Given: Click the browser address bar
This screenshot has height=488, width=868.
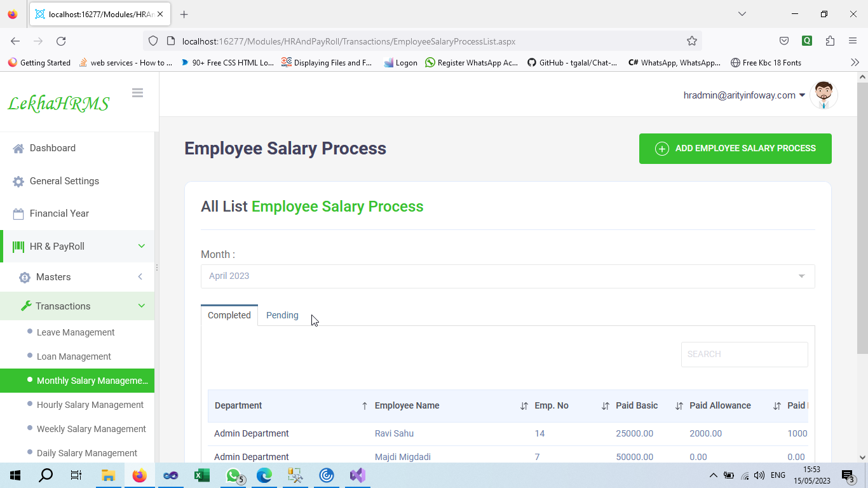Looking at the screenshot, I should tap(423, 41).
